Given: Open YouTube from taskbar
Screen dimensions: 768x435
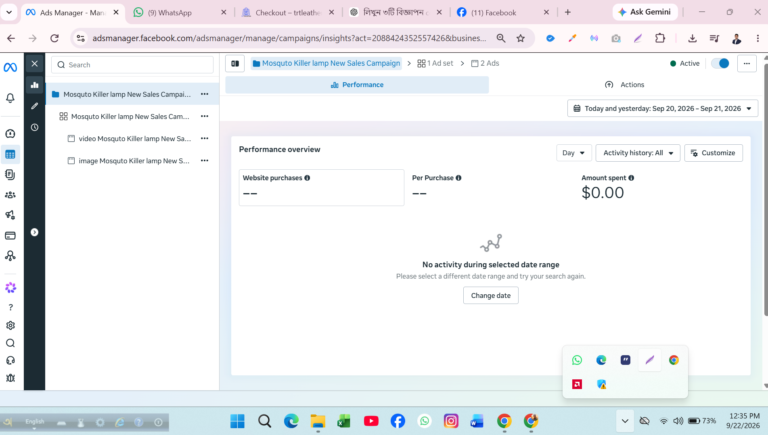Looking at the screenshot, I should point(371,421).
